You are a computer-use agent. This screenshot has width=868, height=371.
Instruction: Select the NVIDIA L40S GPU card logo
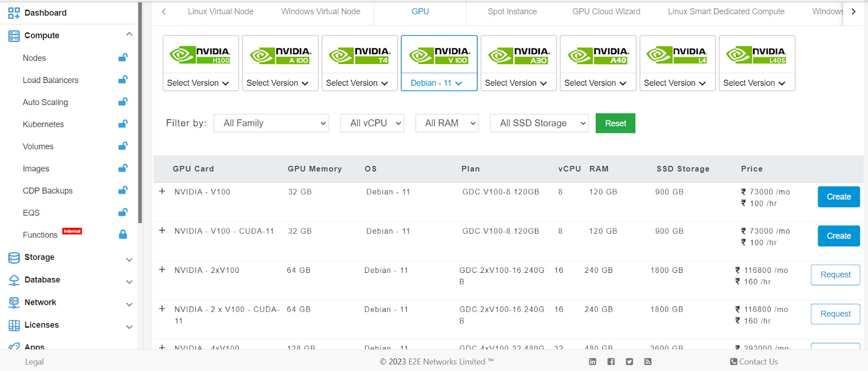pos(757,55)
